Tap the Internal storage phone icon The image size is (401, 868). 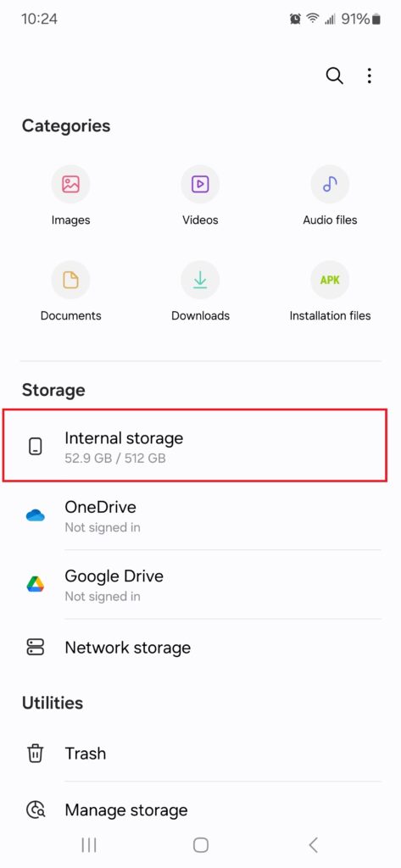(x=36, y=446)
